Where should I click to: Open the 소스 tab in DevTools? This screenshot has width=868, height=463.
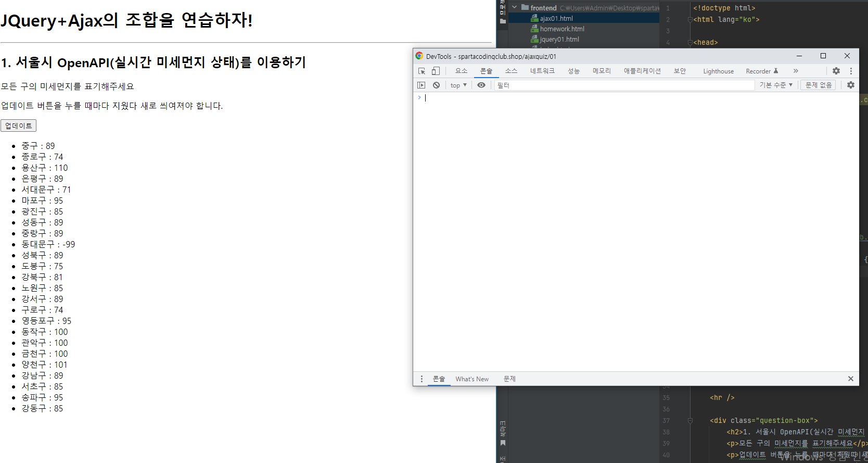(511, 71)
